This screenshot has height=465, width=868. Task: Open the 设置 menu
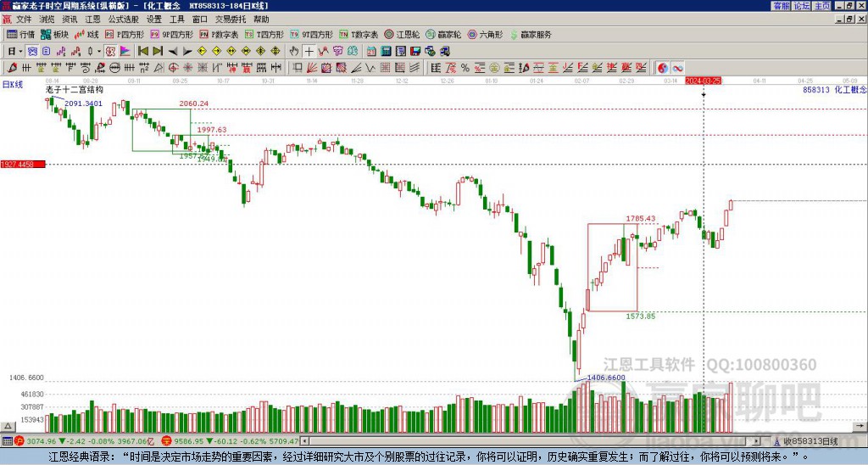pos(154,20)
